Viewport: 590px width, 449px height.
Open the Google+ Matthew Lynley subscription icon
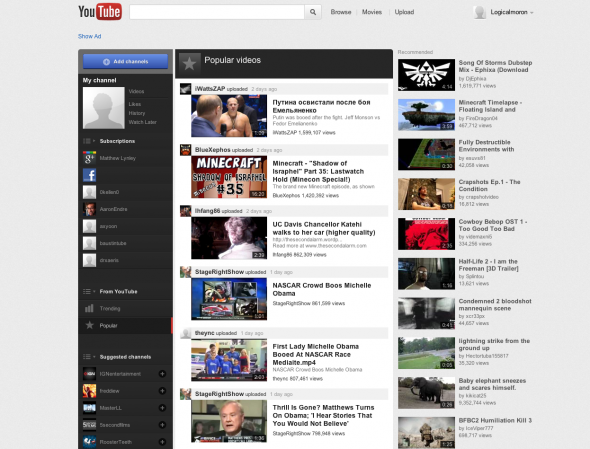point(89,158)
